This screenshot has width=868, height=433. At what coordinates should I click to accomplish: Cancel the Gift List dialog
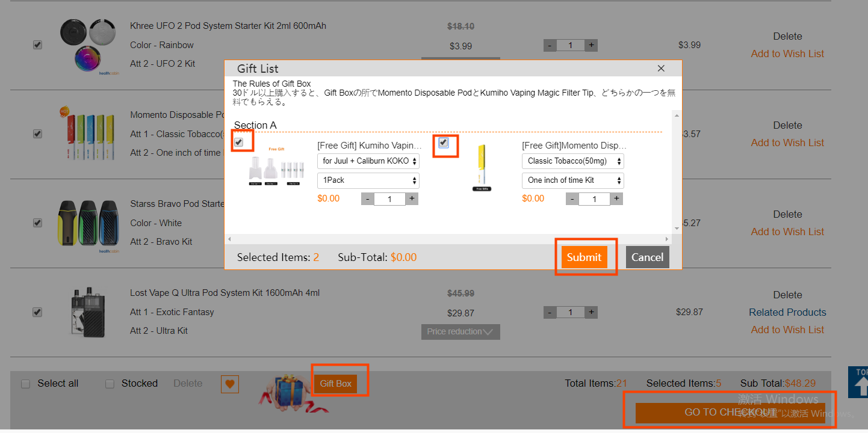coord(648,257)
